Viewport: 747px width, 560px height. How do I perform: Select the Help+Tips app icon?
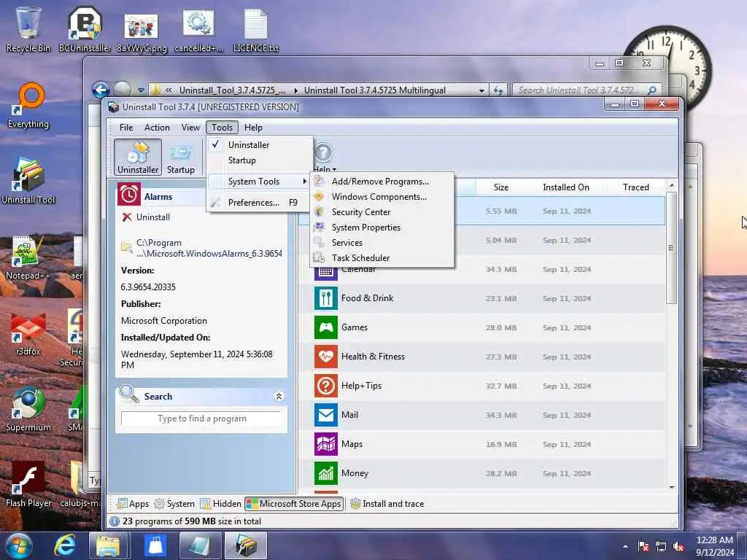coord(326,386)
